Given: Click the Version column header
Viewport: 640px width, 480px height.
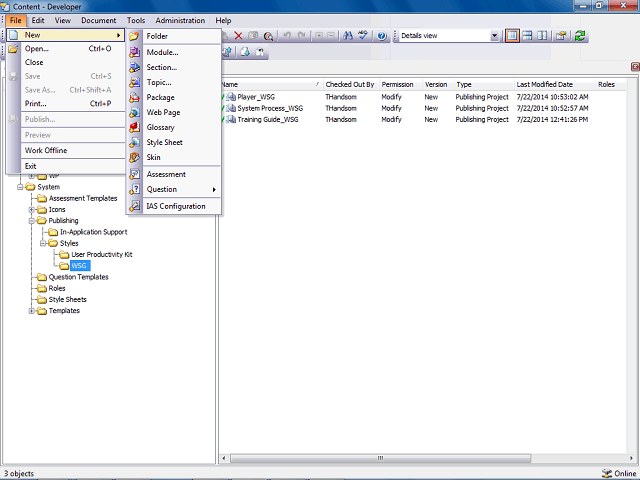Looking at the screenshot, I should pos(438,84).
